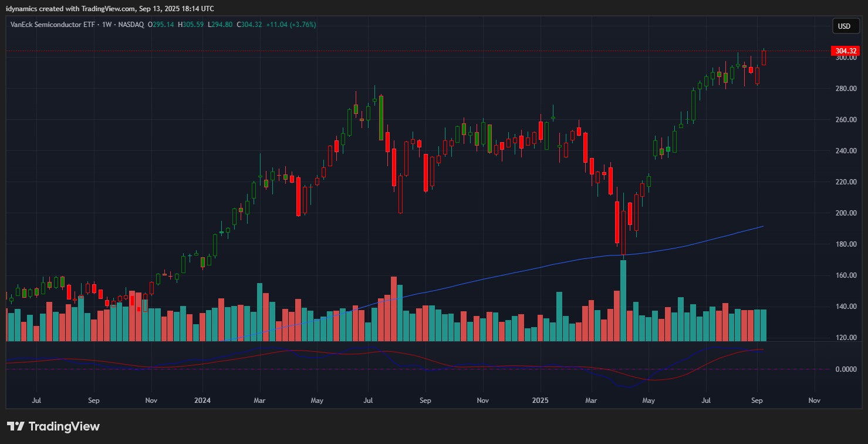Click the +11.04 (+3.76%) change value
Image resolution: width=868 pixels, height=444 pixels.
291,25
